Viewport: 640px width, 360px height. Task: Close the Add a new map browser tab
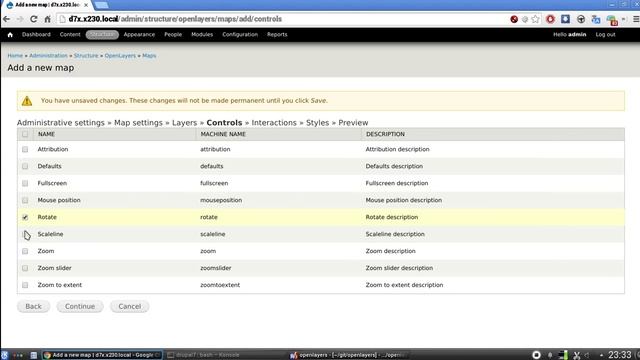coord(86,5)
